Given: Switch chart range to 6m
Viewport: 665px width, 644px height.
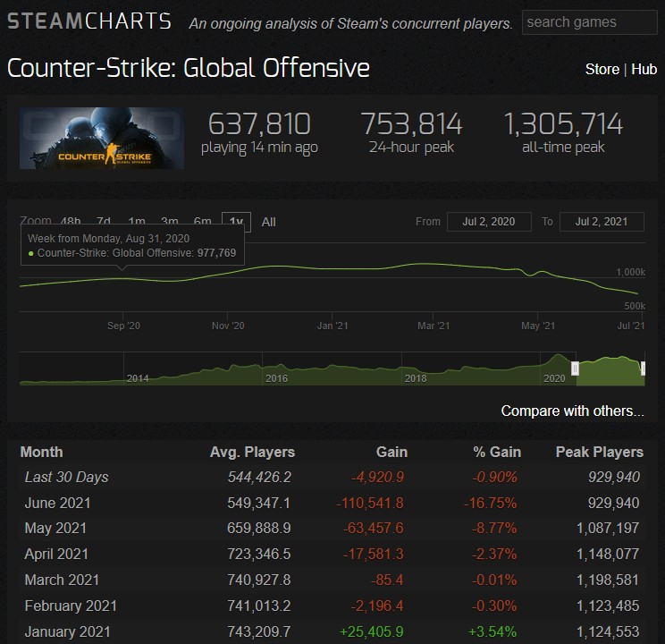Looking at the screenshot, I should point(203,222).
